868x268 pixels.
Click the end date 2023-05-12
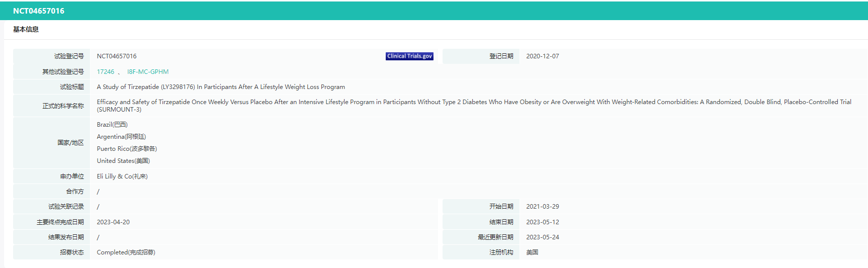tap(543, 222)
